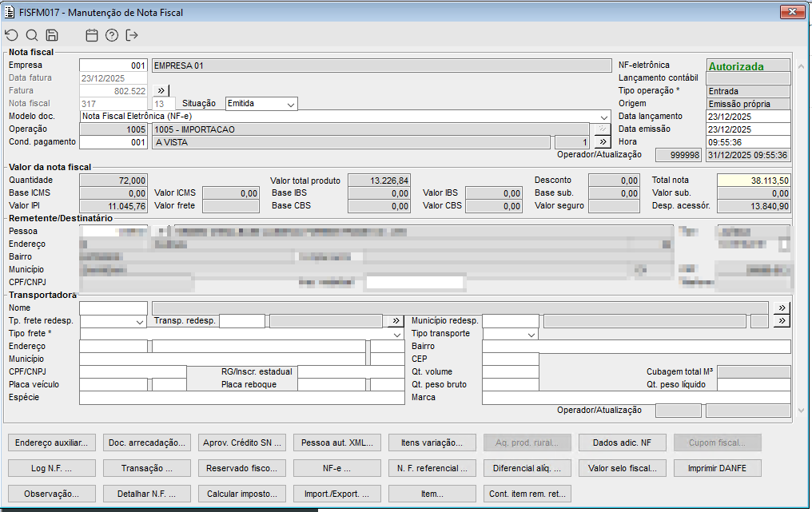The height and width of the screenshot is (512, 812).
Task: Exit the form using the exit arrow icon
Action: tap(132, 35)
